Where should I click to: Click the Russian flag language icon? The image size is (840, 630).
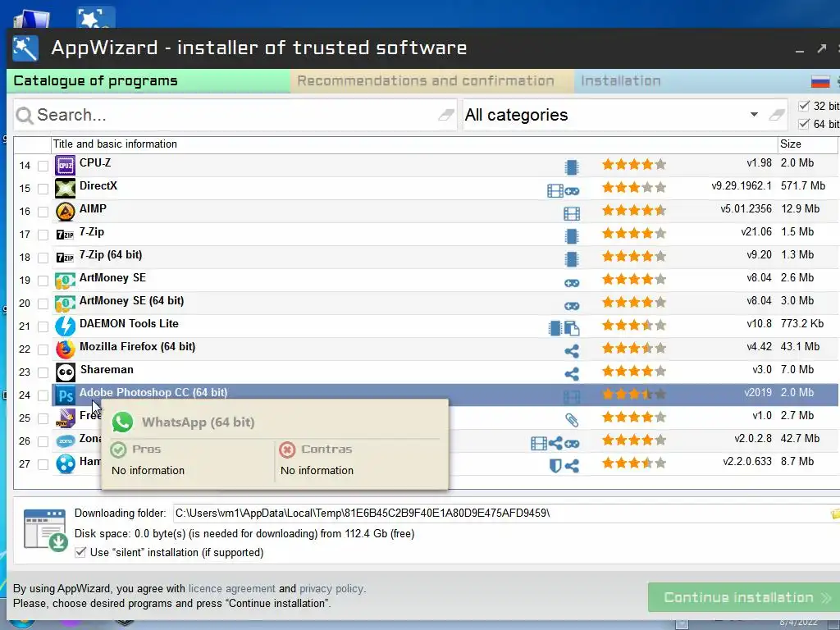point(820,81)
